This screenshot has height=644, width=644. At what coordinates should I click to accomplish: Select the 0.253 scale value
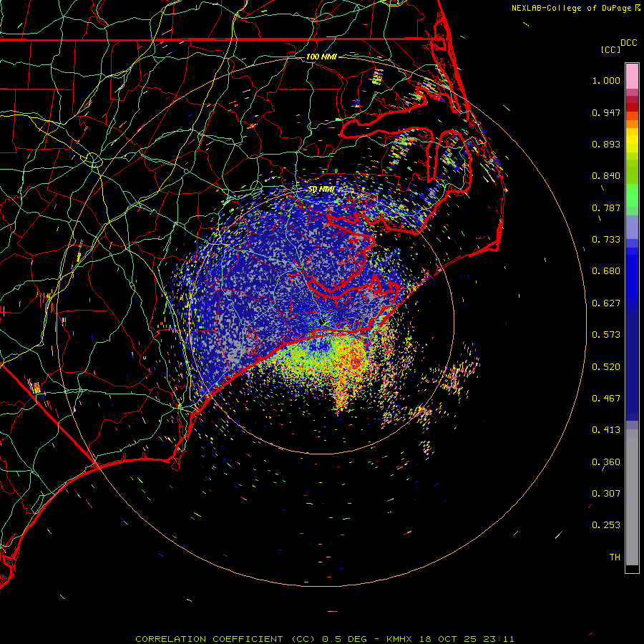[606, 525]
